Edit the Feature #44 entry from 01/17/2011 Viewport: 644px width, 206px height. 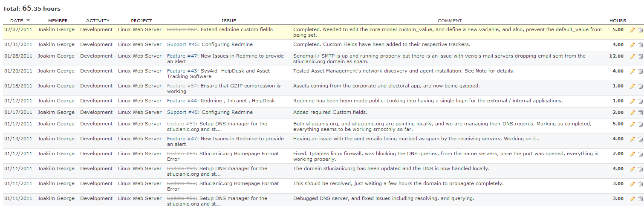click(632, 101)
